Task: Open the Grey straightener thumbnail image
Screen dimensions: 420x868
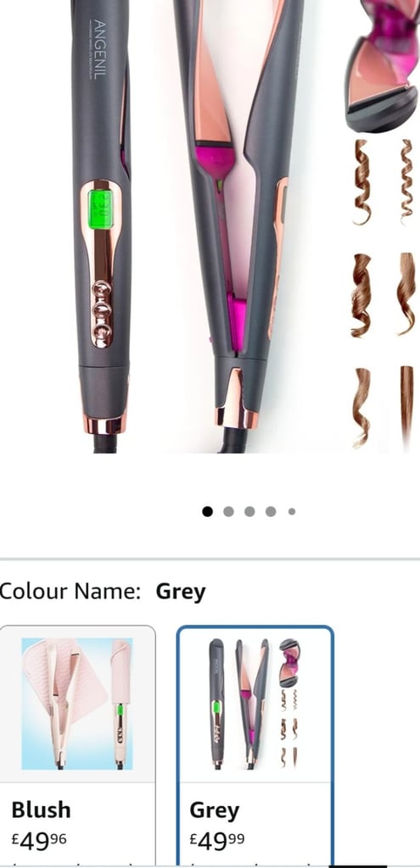Action: coord(255,704)
